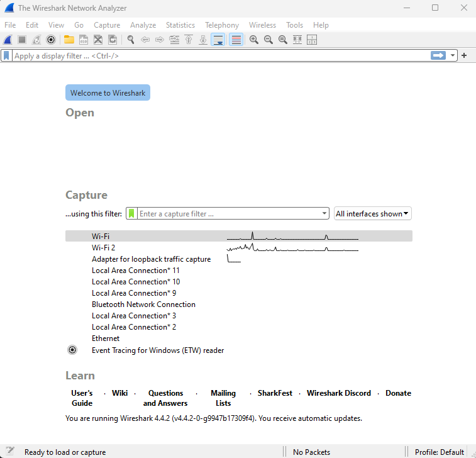Open the Analyze menu
Image resolution: width=476 pixels, height=458 pixels.
(143, 25)
